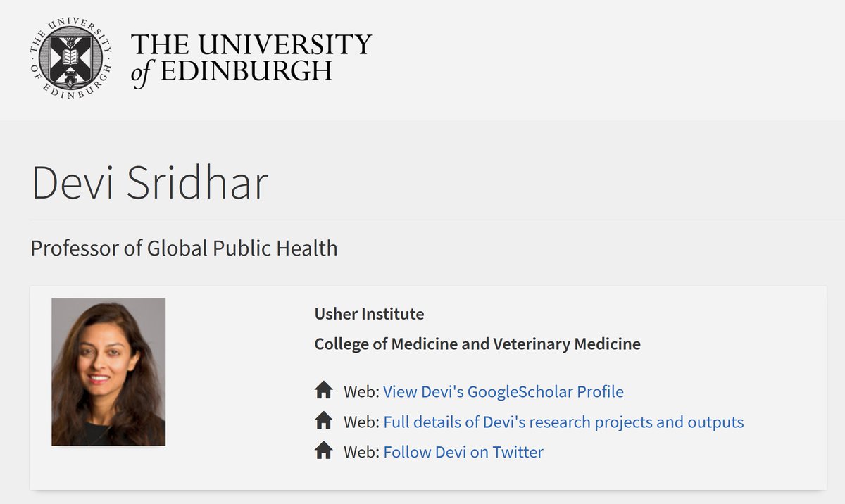Image resolution: width=845 pixels, height=504 pixels.
Task: Open Full details of Devi's research projects link
Action: pyautogui.click(x=563, y=422)
